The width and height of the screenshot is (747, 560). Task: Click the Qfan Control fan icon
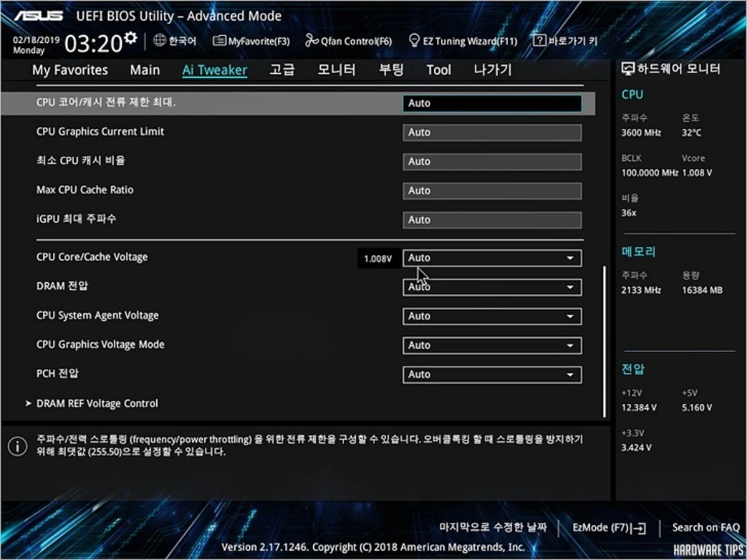[x=311, y=41]
